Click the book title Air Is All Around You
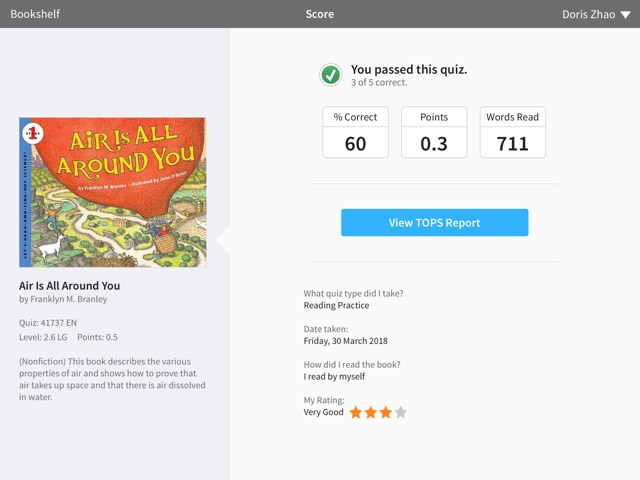Image resolution: width=640 pixels, height=480 pixels. [x=69, y=286]
